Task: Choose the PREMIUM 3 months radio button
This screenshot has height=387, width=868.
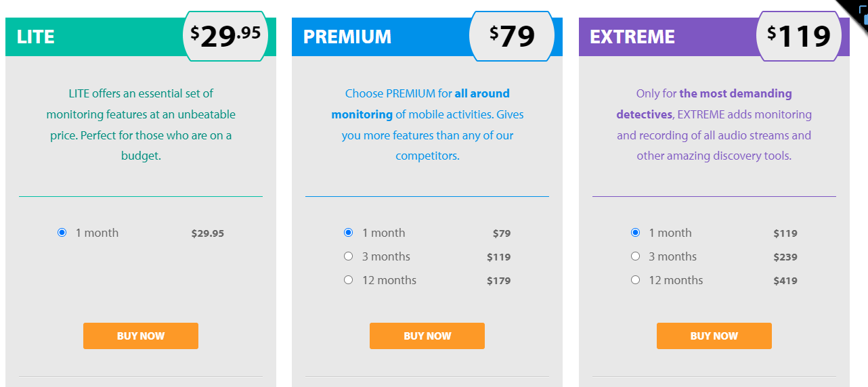Action: click(349, 256)
